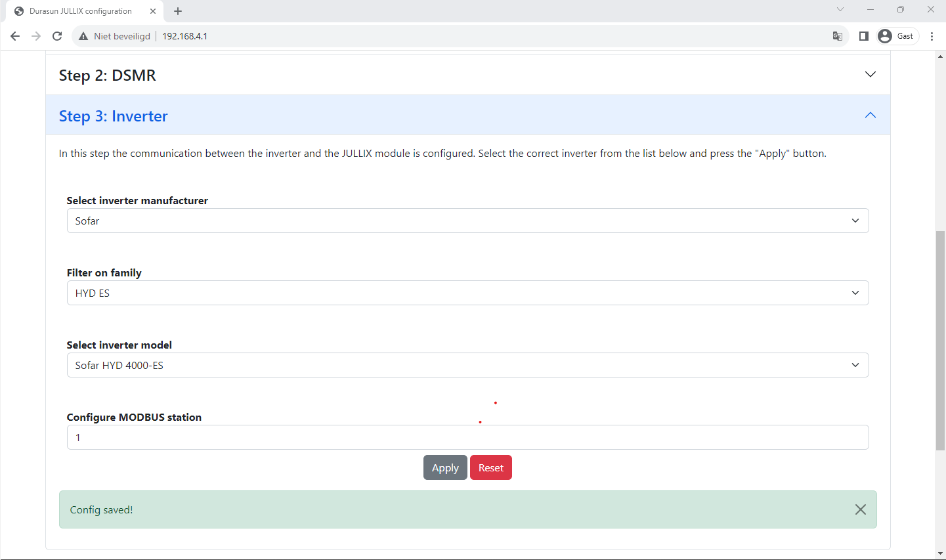Open a new tab with plus icon

[178, 11]
